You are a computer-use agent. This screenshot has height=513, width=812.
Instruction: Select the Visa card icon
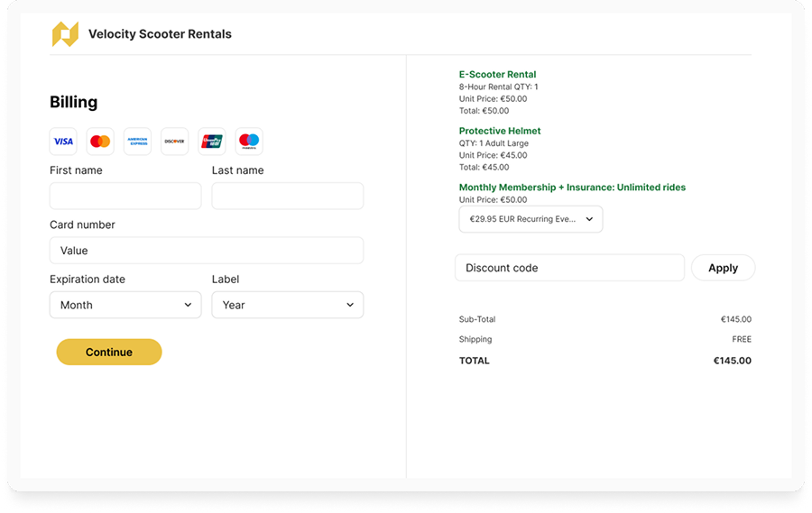(63, 142)
